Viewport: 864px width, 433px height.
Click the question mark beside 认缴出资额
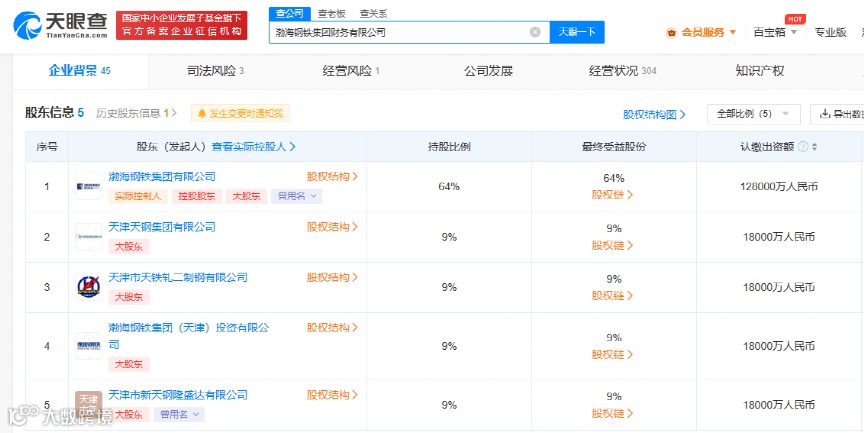[x=803, y=147]
